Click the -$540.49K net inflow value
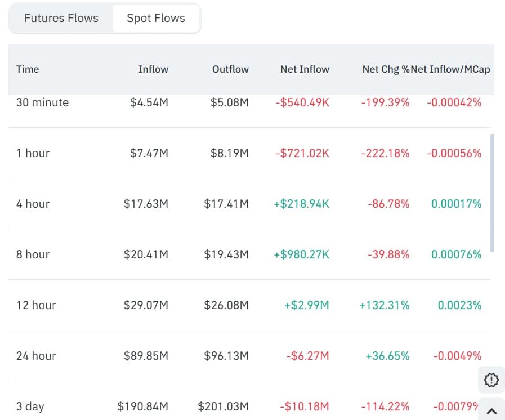This screenshot has width=505, height=420. (x=305, y=102)
